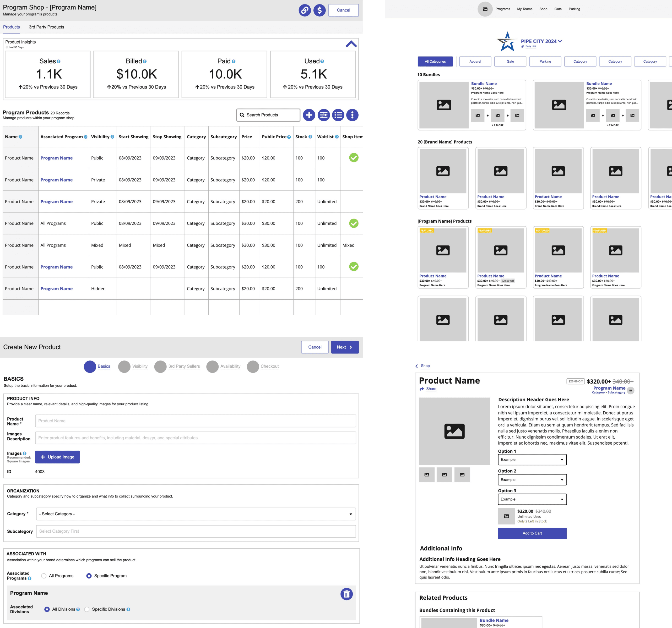This screenshot has height=628, width=672.
Task: Open the three-dot more options menu
Action: tap(352, 115)
